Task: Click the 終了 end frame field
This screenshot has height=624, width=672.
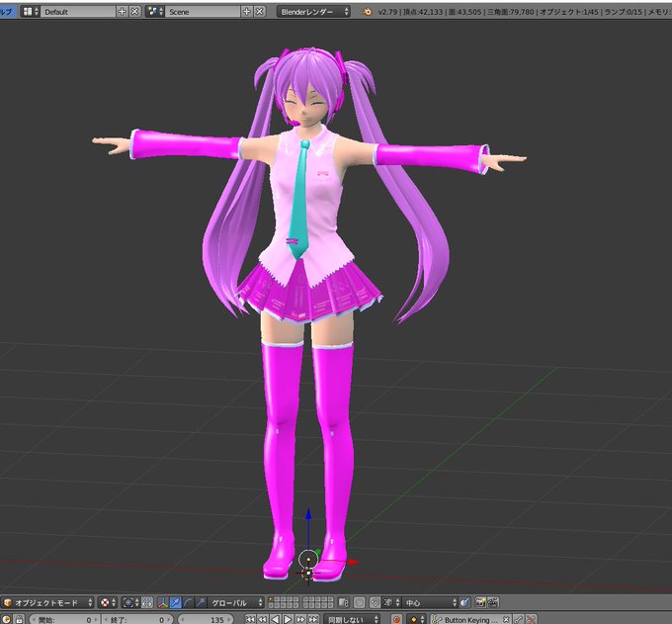Action: pos(137,620)
